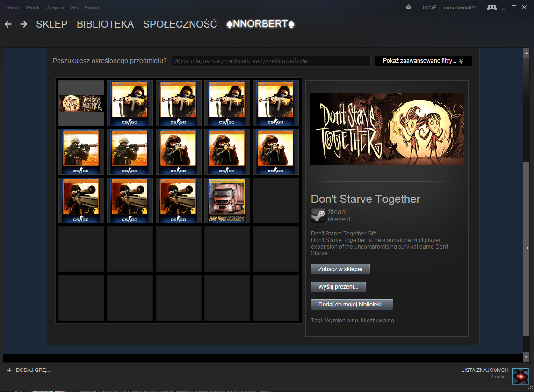534x392 pixels.
Task: Select the Don't Starve Together gift item
Action: coord(81,103)
